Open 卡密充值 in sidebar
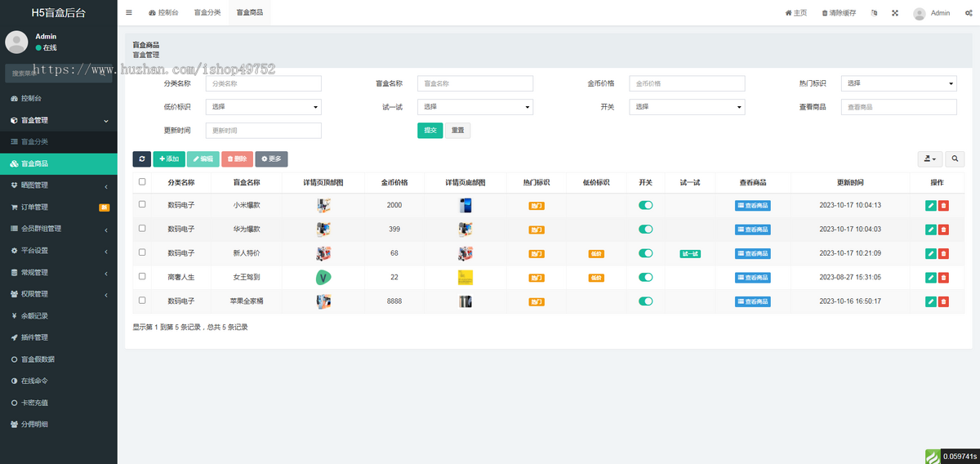980x464 pixels. [59, 403]
